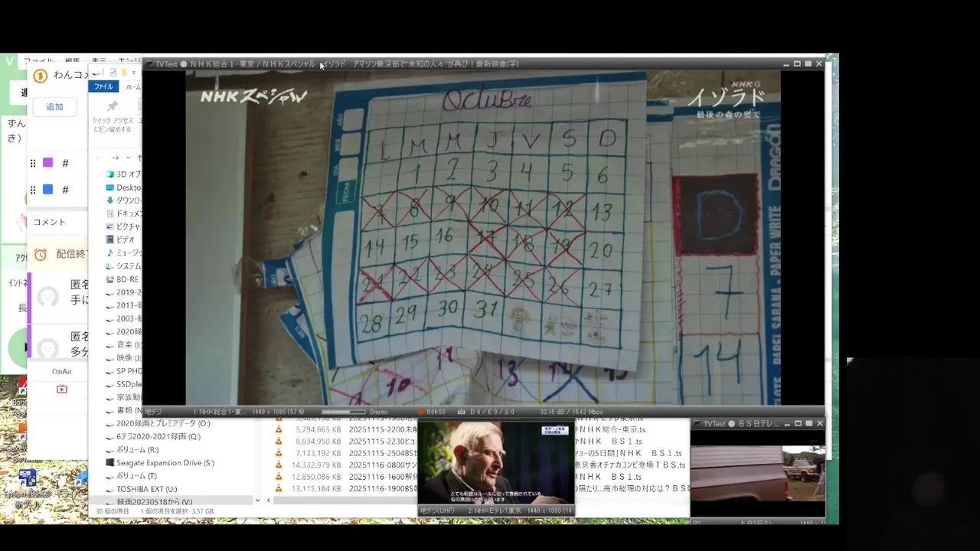Viewport: 980px width, 551px height.
Task: Click the 地デジ tuner label in TVTest status bar
Action: click(153, 412)
